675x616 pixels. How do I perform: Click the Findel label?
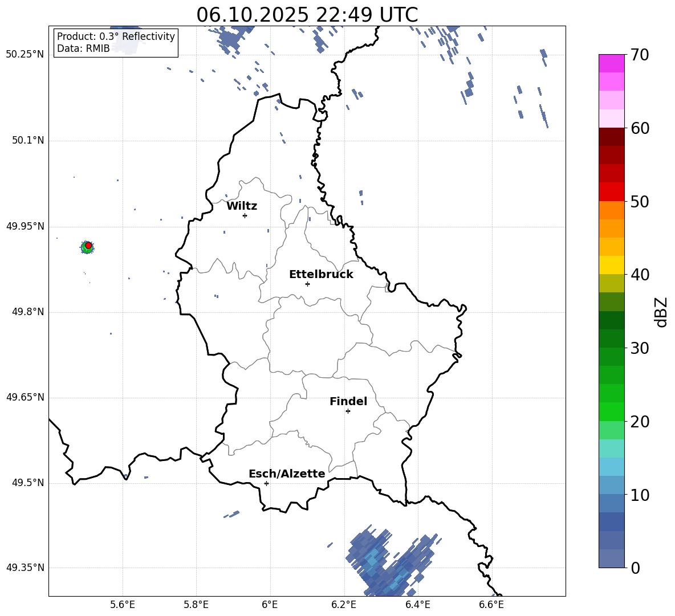[348, 401]
